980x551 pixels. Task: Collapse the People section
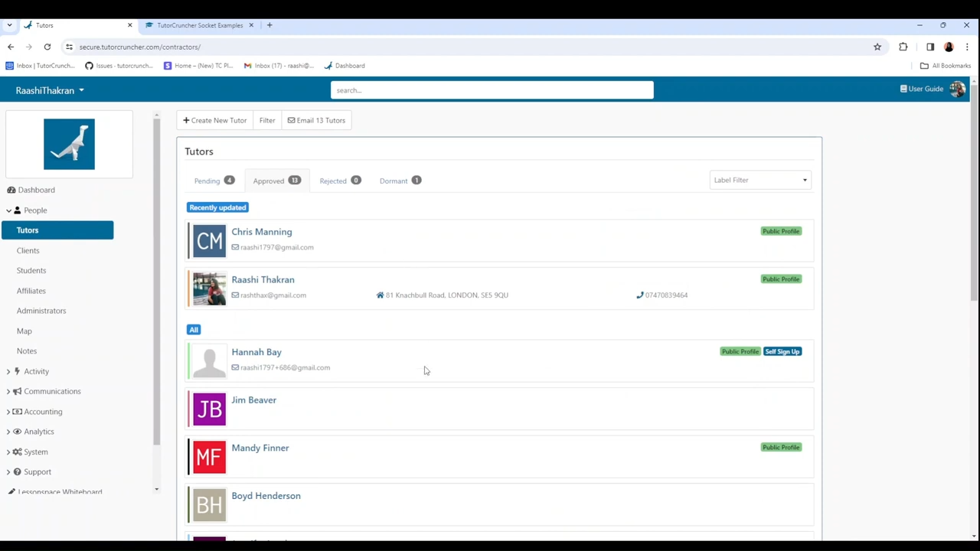(35, 210)
